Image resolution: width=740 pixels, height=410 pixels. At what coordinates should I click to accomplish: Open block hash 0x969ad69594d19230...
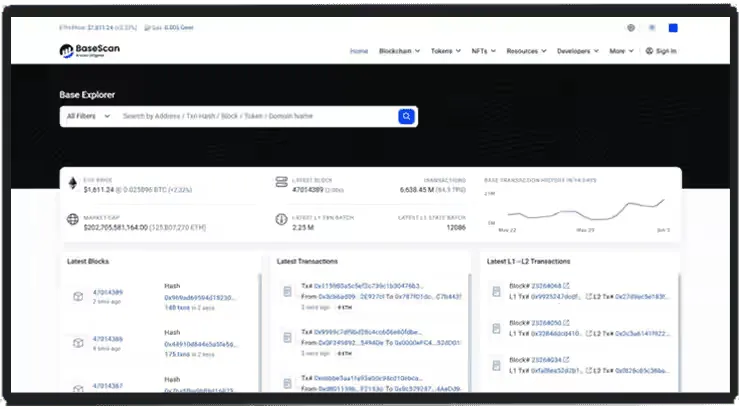click(200, 298)
